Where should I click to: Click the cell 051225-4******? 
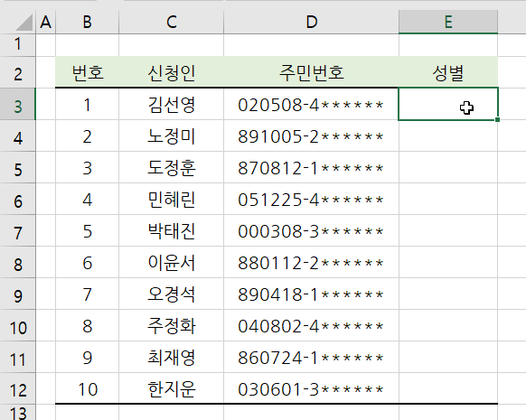pyautogui.click(x=311, y=199)
